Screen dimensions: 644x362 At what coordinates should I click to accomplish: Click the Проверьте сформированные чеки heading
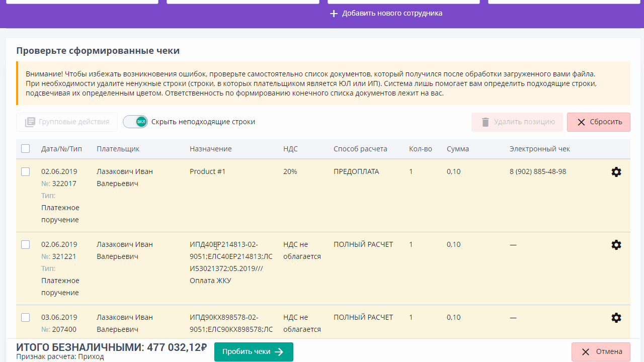(x=98, y=51)
